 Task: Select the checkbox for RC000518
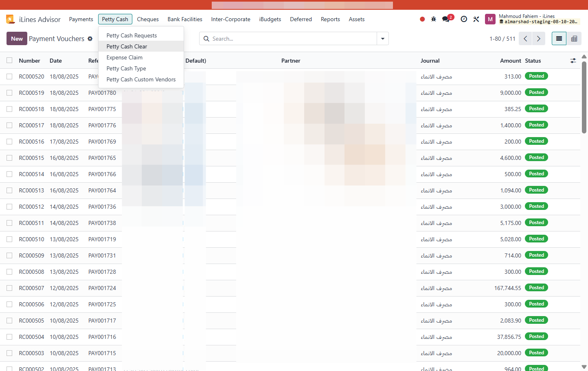click(x=9, y=109)
